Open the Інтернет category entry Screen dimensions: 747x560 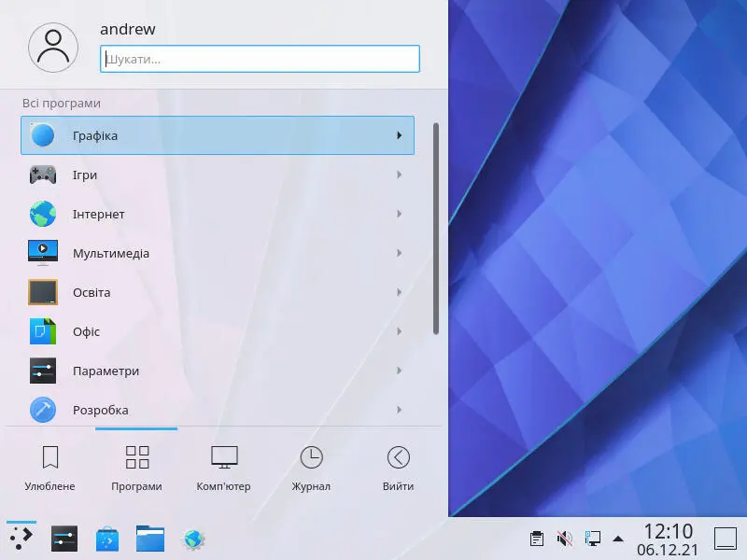218,214
